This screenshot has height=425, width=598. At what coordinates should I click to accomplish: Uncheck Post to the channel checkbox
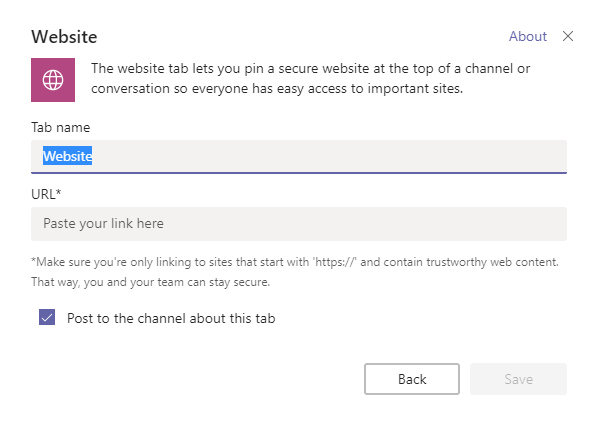pos(47,317)
